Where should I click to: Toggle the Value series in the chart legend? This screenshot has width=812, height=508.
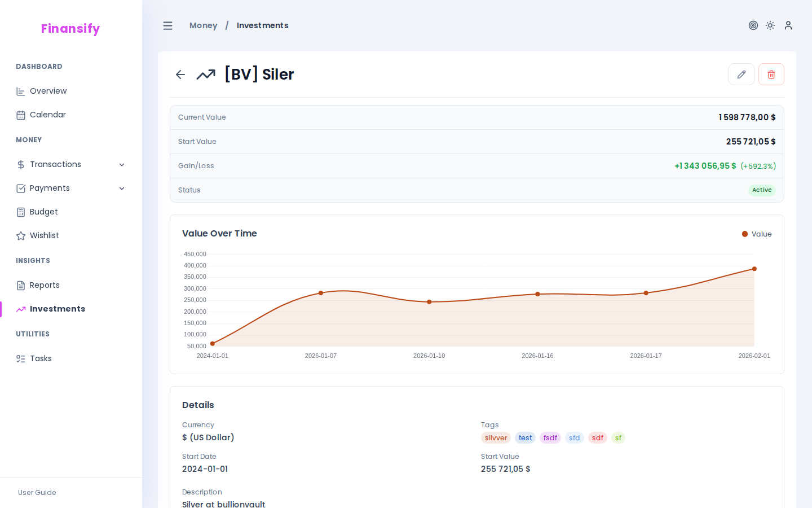(756, 234)
